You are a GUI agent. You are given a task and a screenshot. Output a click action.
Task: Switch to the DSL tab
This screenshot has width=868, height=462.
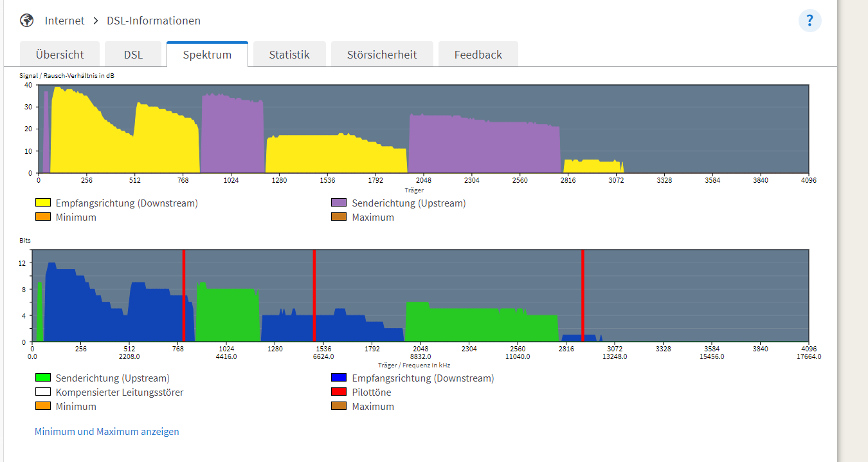133,55
